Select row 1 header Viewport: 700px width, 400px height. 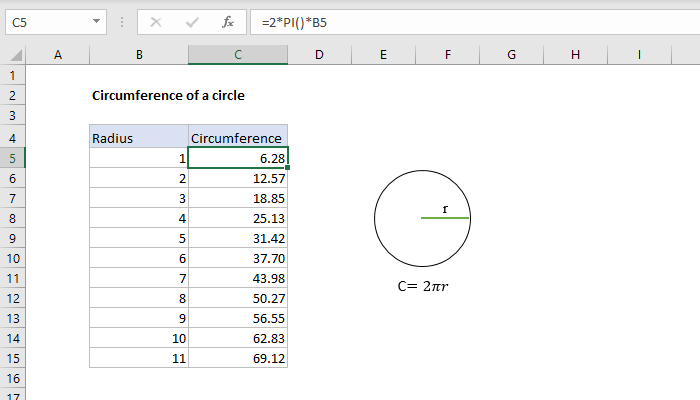tap(12, 75)
